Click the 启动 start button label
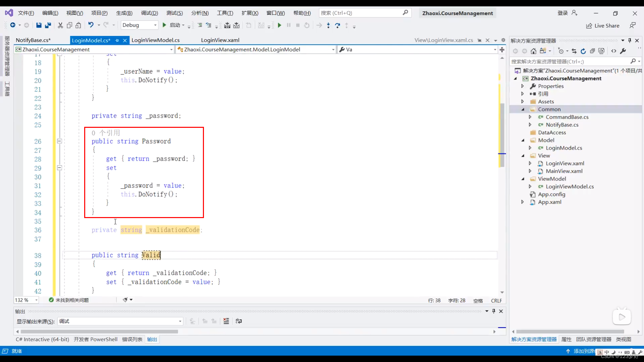Screen dimensions: 644x362 175,25
